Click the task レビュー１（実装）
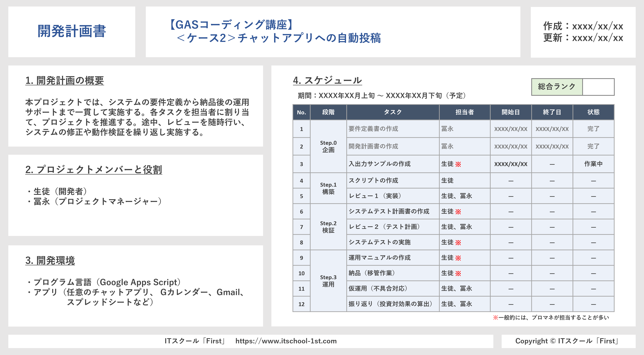The height and width of the screenshot is (355, 644). pyautogui.click(x=375, y=196)
